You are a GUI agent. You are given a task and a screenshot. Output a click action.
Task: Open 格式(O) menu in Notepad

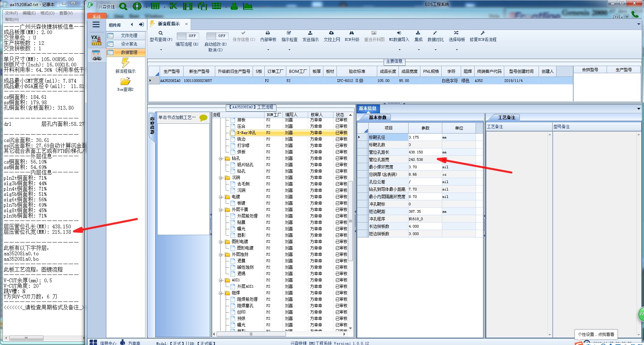pyautogui.click(x=47, y=13)
